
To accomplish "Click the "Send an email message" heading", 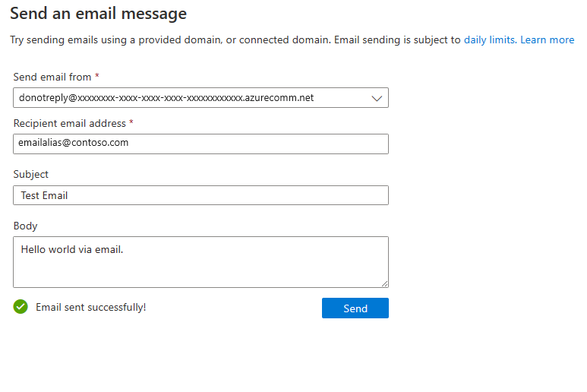I will click(x=98, y=14).
